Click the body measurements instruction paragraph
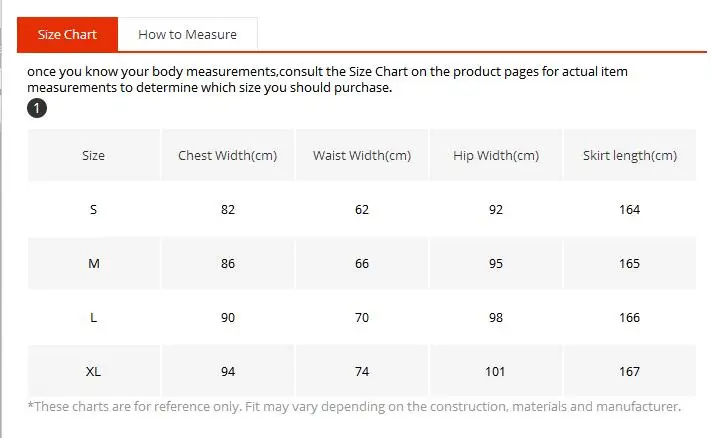This screenshot has width=711, height=438. pos(327,79)
